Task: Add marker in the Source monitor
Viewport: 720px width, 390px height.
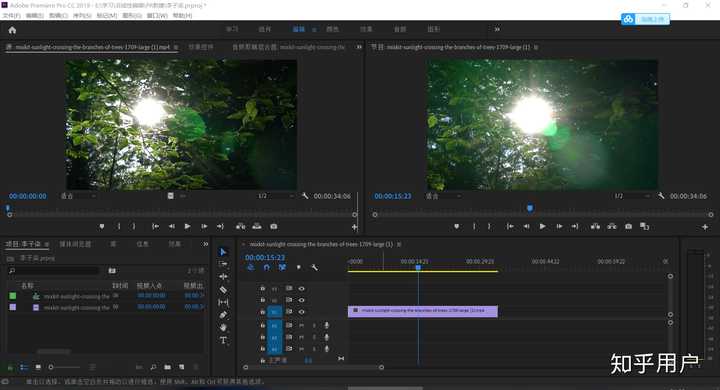Action: pos(102,226)
